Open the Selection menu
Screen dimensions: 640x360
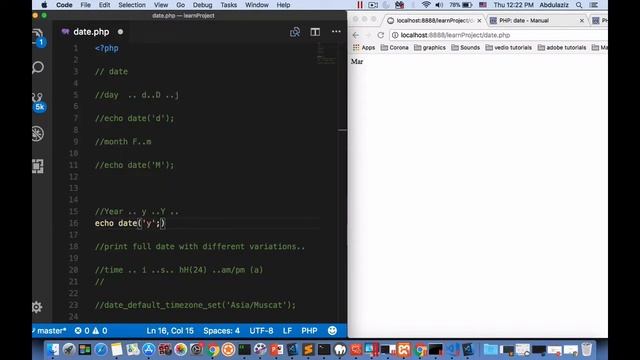click(132, 5)
